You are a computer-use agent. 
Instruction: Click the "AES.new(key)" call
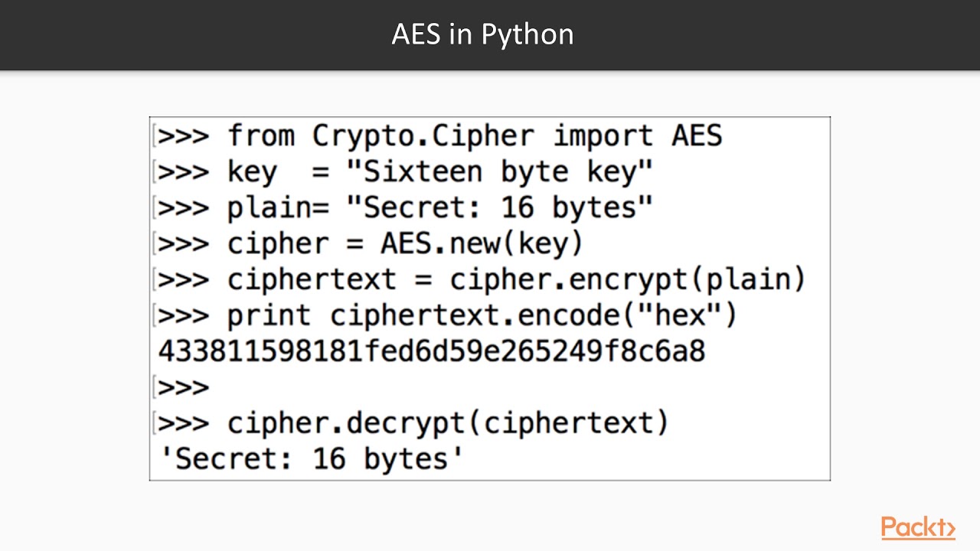tap(482, 243)
